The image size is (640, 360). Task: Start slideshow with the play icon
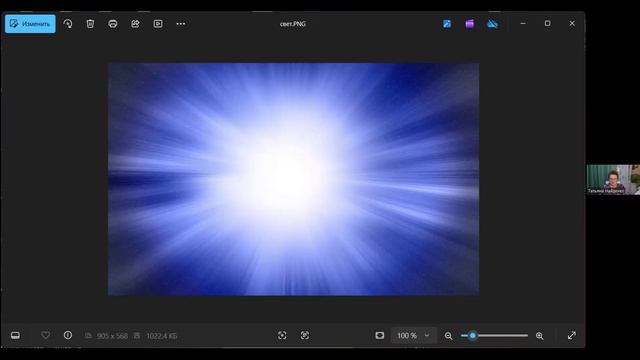(158, 24)
